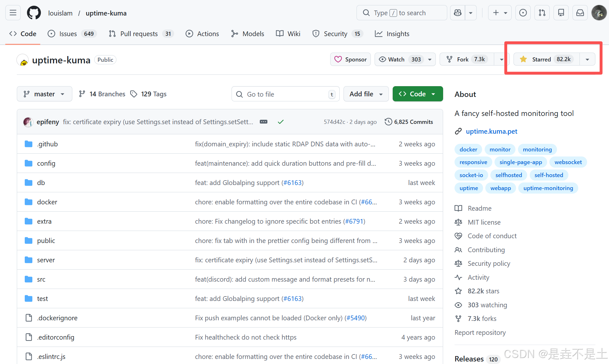Screen dimensions: 609x364
Task: Open the Security tab
Action: [x=338, y=34]
